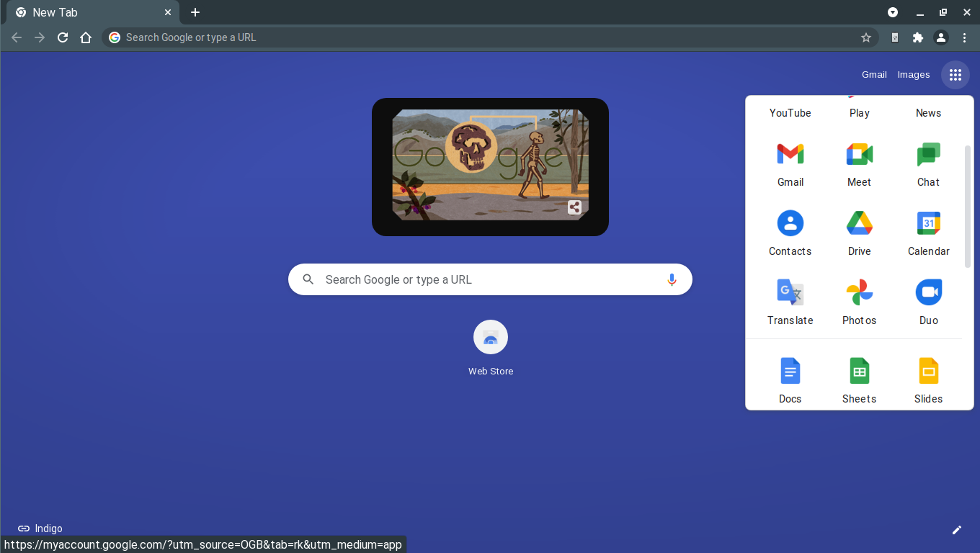Open the Images link in the header

tap(913, 75)
